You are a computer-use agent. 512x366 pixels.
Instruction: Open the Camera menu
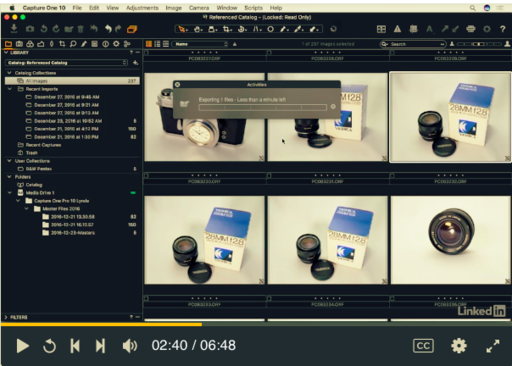coord(199,8)
